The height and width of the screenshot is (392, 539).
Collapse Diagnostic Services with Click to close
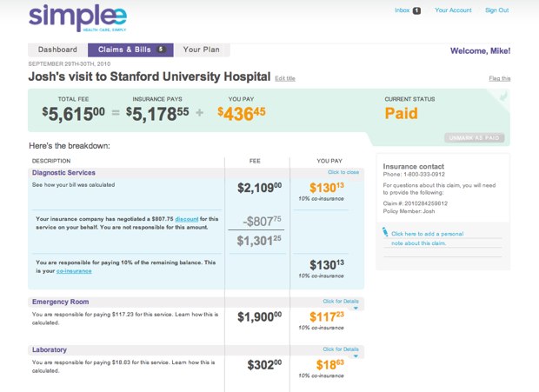click(x=344, y=172)
